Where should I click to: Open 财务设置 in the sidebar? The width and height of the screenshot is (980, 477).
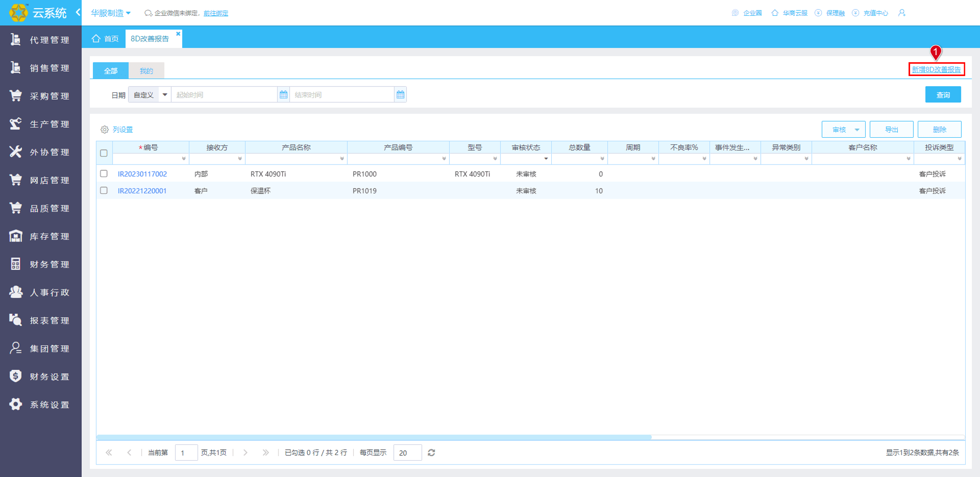point(41,377)
